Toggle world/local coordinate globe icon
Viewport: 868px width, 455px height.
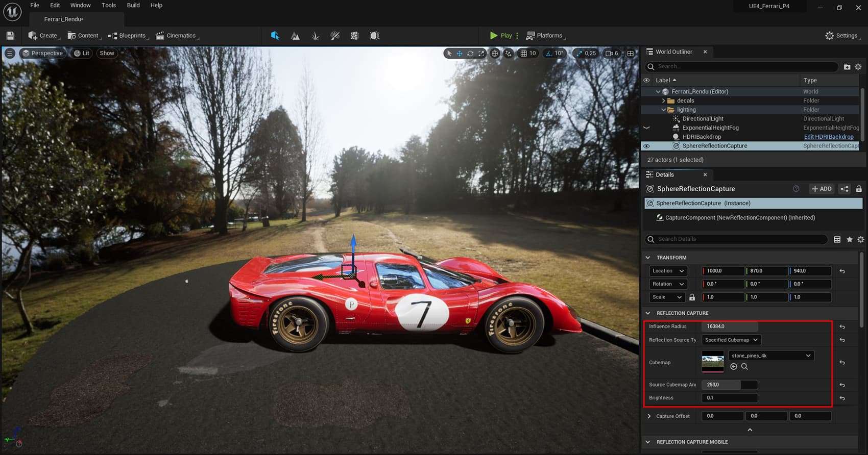tap(495, 53)
